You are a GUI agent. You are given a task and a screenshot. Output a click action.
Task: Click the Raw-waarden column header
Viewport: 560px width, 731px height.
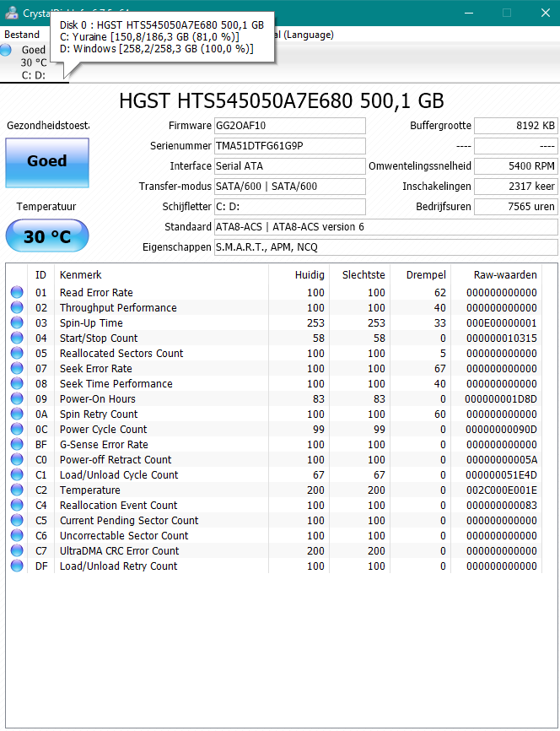click(497, 275)
